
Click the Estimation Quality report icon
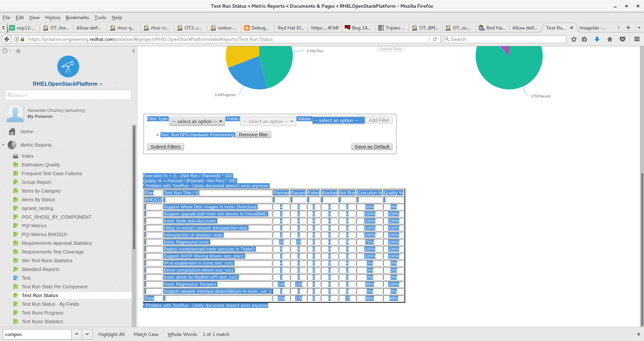tap(15, 165)
